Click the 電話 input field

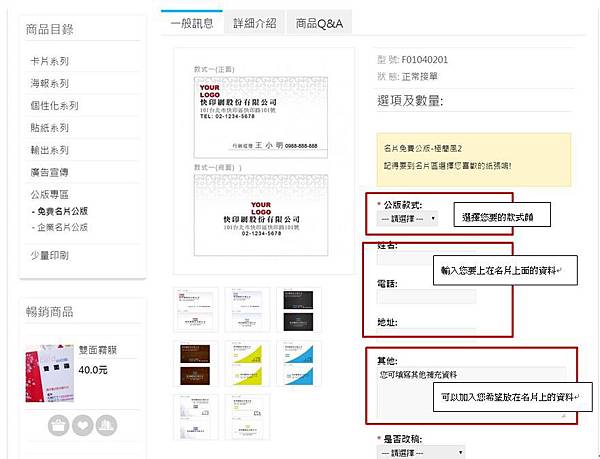(x=427, y=297)
